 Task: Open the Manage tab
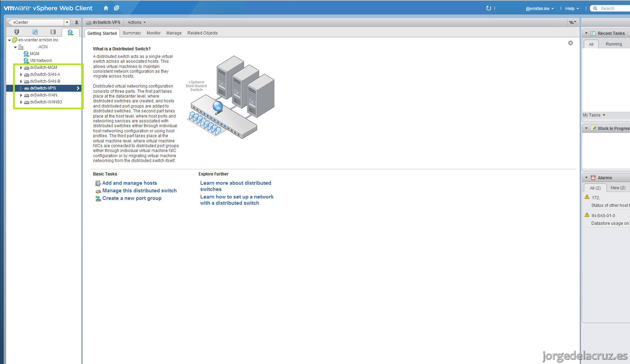point(174,33)
